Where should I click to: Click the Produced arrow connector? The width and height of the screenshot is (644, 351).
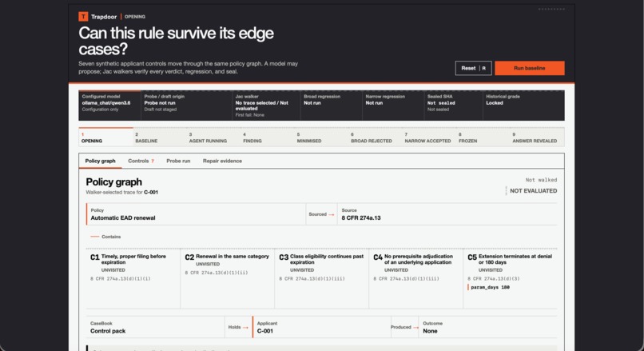(404, 327)
